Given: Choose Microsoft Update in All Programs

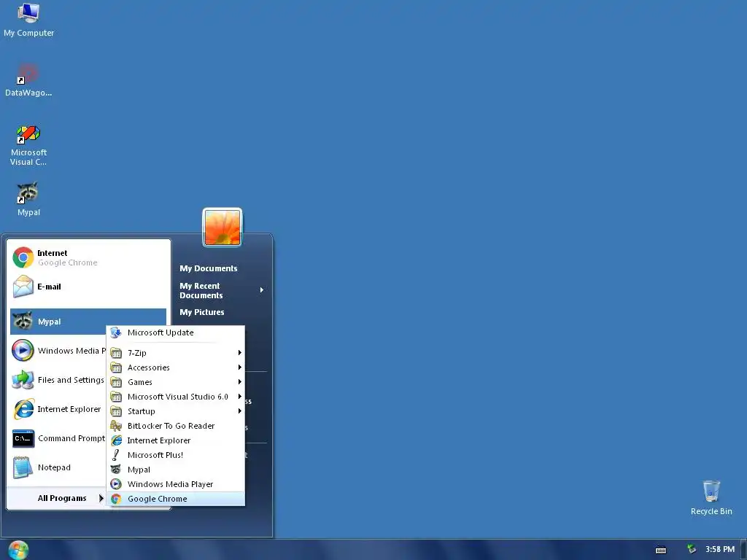Looking at the screenshot, I should pos(176,332).
